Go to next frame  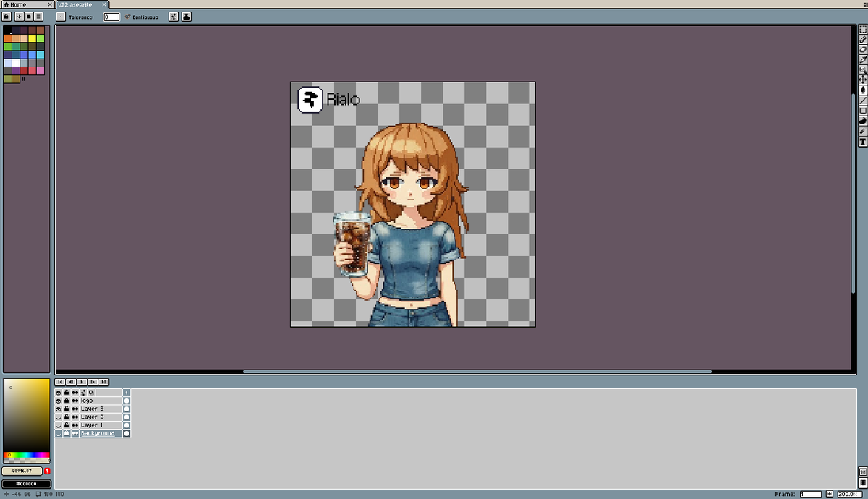point(93,381)
